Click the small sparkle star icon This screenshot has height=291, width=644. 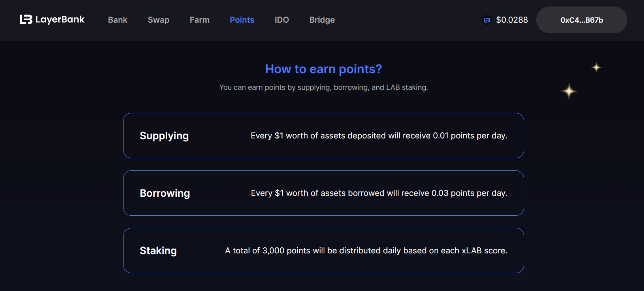(x=596, y=67)
